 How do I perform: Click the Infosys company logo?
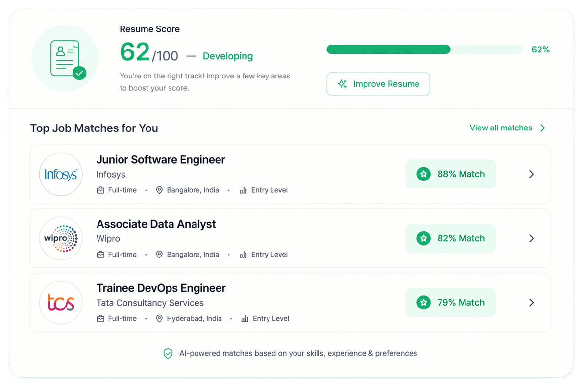[61, 174]
